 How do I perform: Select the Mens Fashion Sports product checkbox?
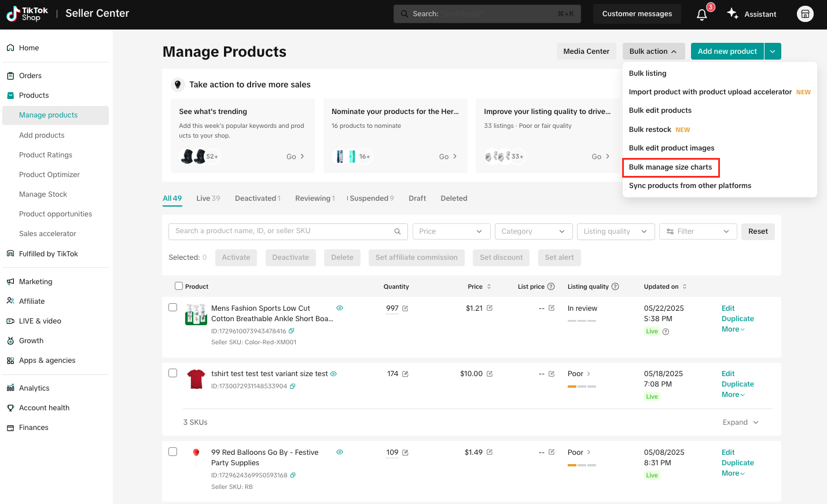pyautogui.click(x=172, y=307)
